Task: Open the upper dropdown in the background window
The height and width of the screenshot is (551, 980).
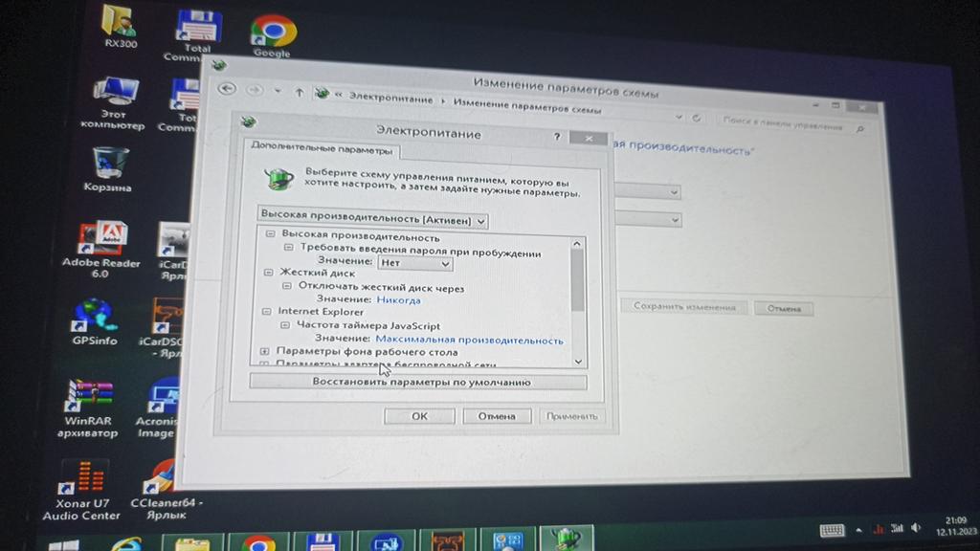Action: click(648, 191)
